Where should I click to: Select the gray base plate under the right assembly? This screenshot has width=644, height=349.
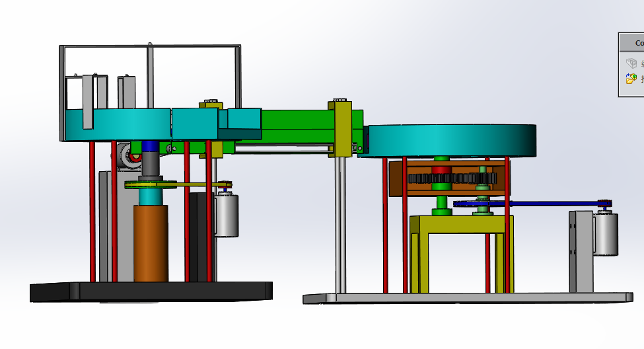click(468, 298)
